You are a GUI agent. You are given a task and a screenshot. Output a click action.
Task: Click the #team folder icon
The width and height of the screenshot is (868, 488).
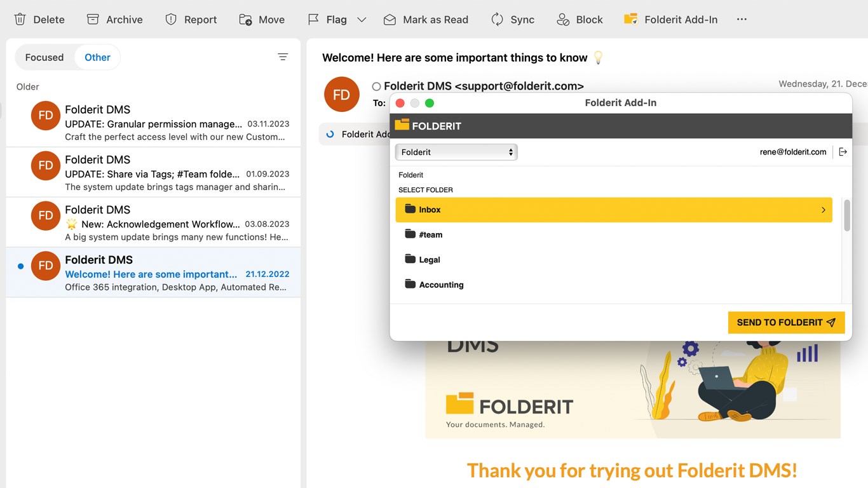(410, 234)
